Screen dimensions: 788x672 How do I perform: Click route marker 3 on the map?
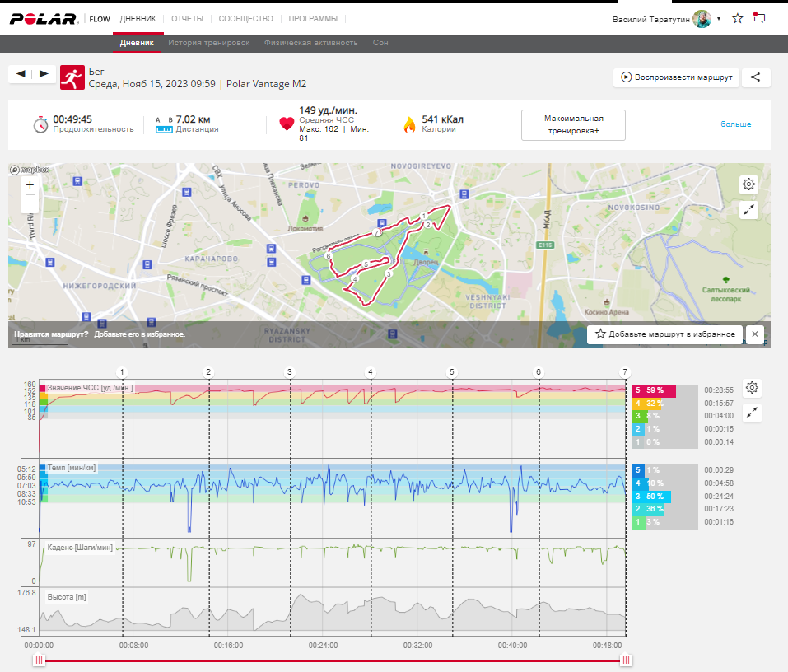tap(389, 274)
